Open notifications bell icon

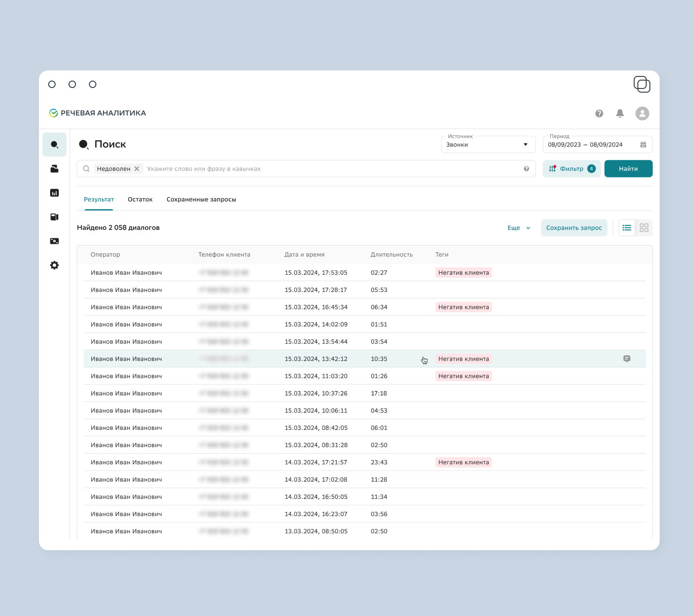620,113
